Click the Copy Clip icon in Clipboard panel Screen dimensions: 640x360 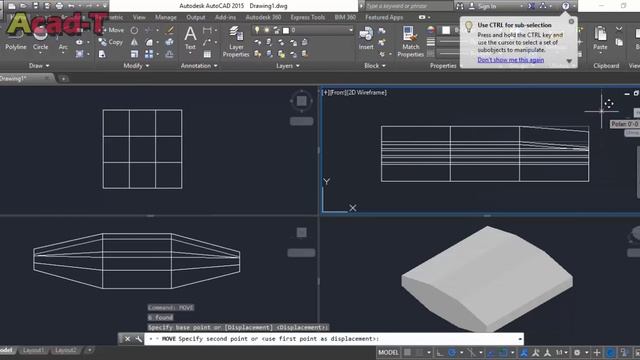pos(619,42)
